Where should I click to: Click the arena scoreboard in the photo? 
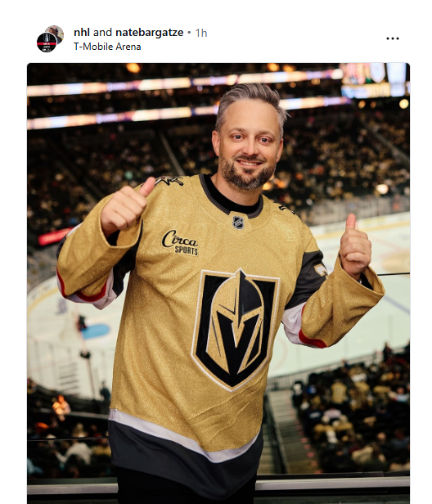coord(375,79)
